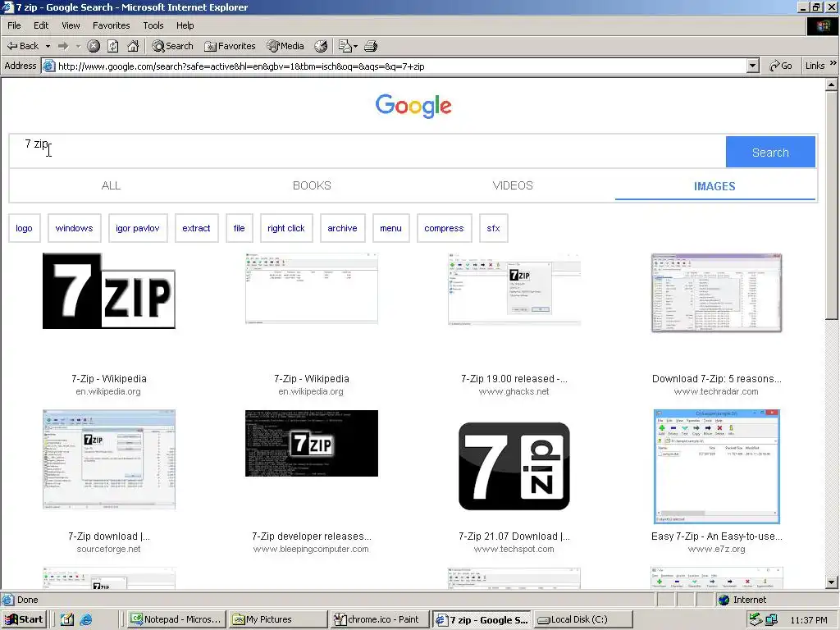Open the sourceforge.net 7-Zip download thumbnail
840x630 pixels.
109,459
